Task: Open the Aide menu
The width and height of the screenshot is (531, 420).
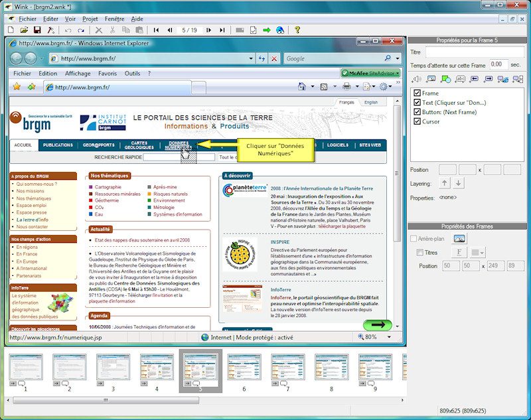Action: (x=137, y=19)
